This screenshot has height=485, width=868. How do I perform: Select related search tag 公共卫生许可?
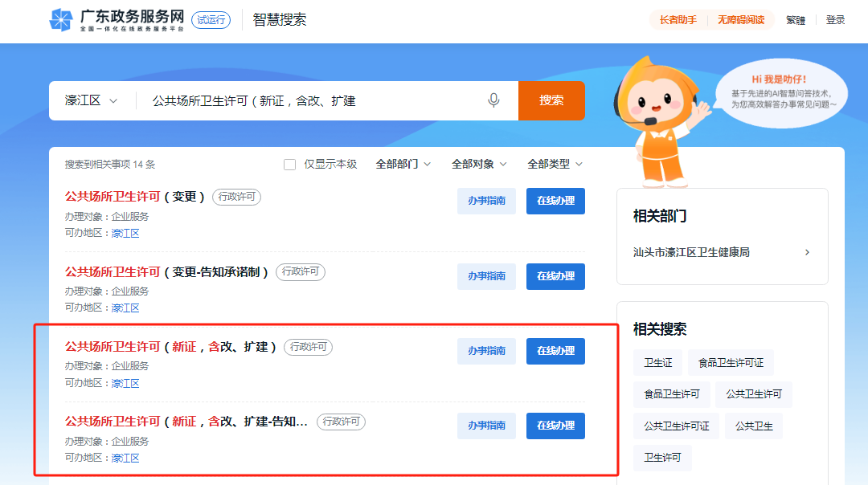click(x=753, y=394)
